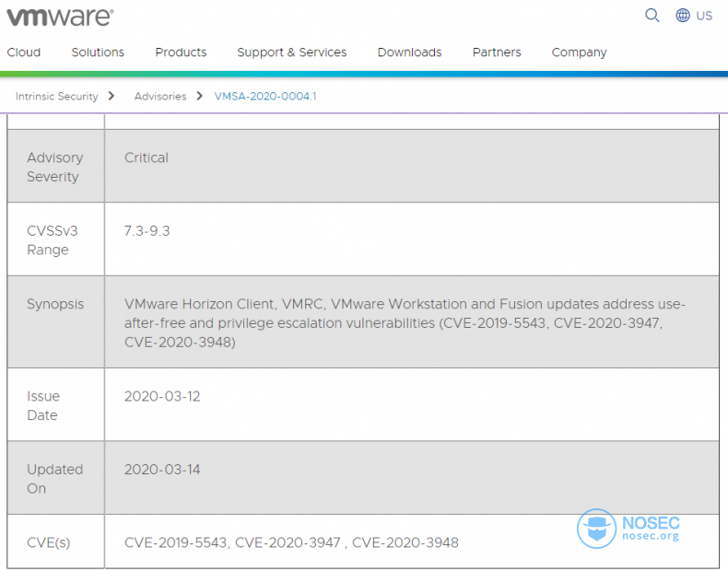Select the CVSSv3 Range label
The height and width of the screenshot is (571, 728).
[x=52, y=240]
